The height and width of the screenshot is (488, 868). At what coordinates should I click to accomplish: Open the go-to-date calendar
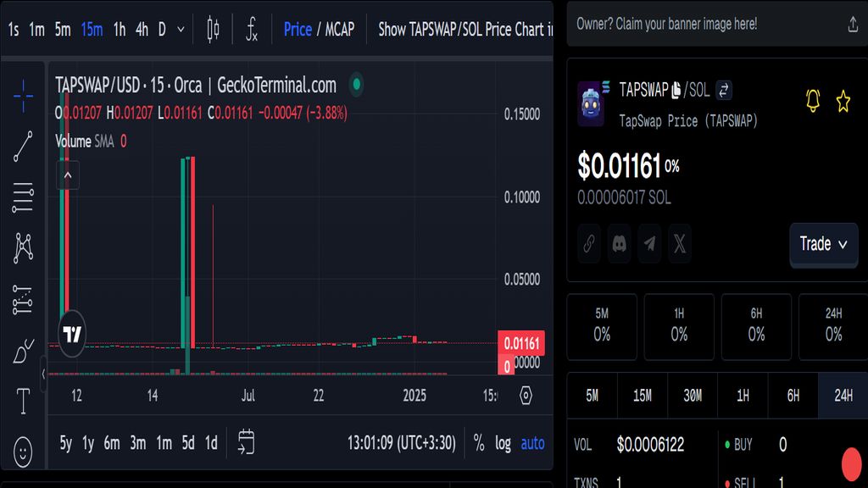(247, 442)
